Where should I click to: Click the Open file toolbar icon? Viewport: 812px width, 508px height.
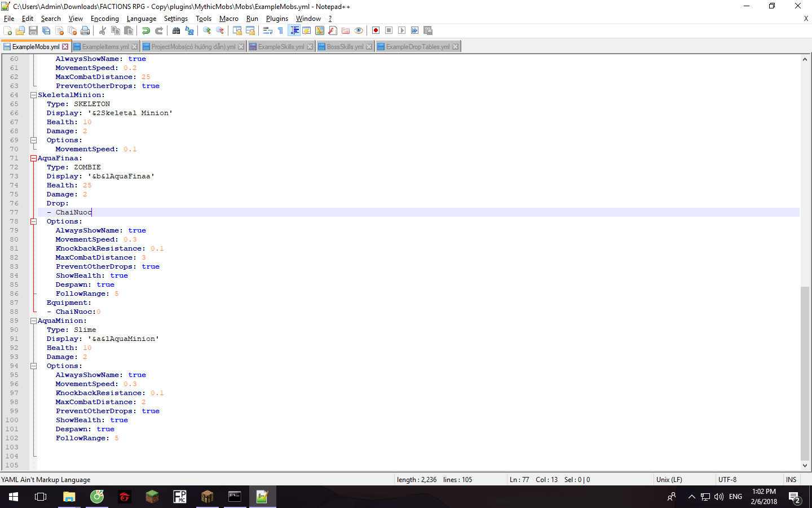point(20,30)
